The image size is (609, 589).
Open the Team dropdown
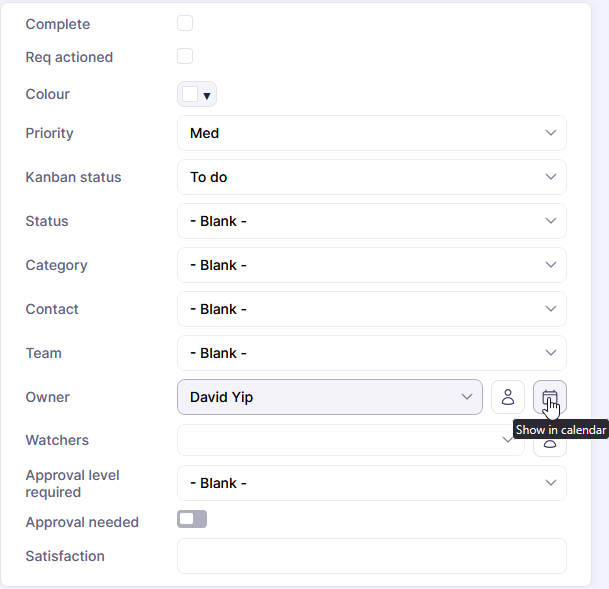(371, 353)
